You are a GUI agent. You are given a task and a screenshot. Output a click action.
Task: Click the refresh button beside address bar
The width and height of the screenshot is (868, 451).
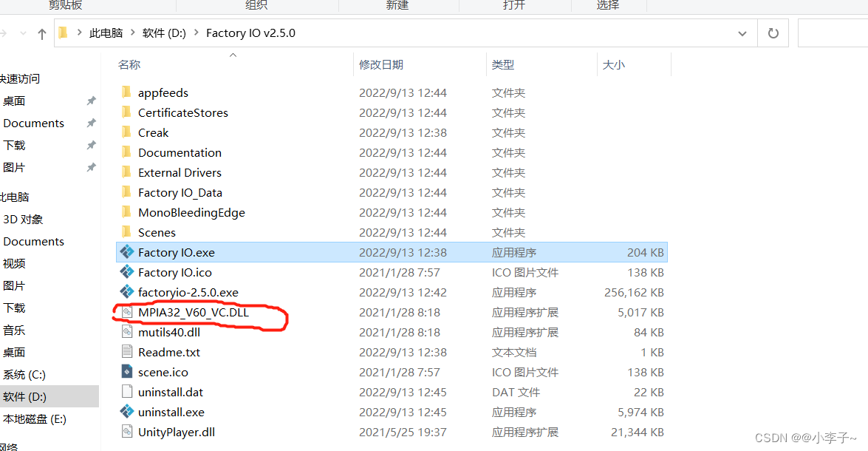pos(773,33)
